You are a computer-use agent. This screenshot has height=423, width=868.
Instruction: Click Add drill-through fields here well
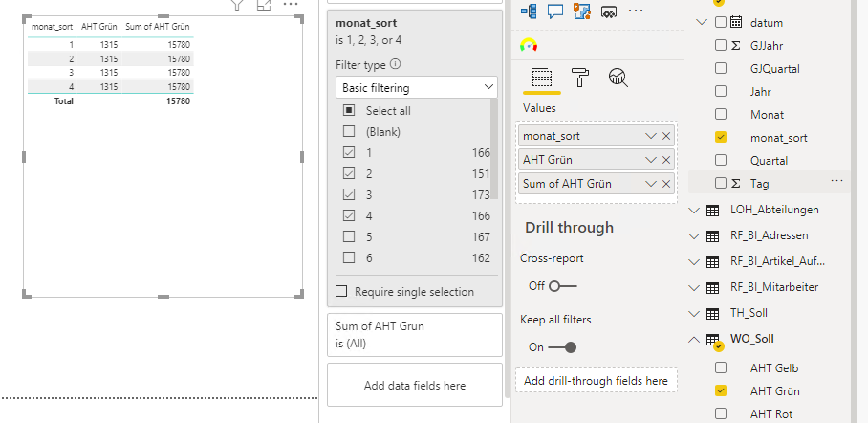(596, 381)
